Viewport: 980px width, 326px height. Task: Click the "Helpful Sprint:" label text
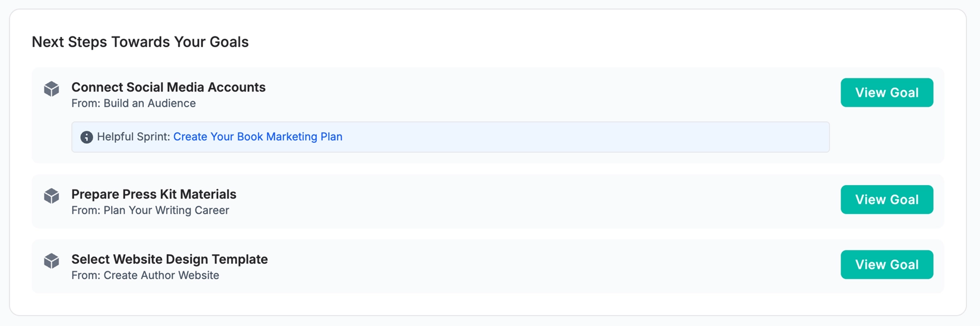pos(133,137)
